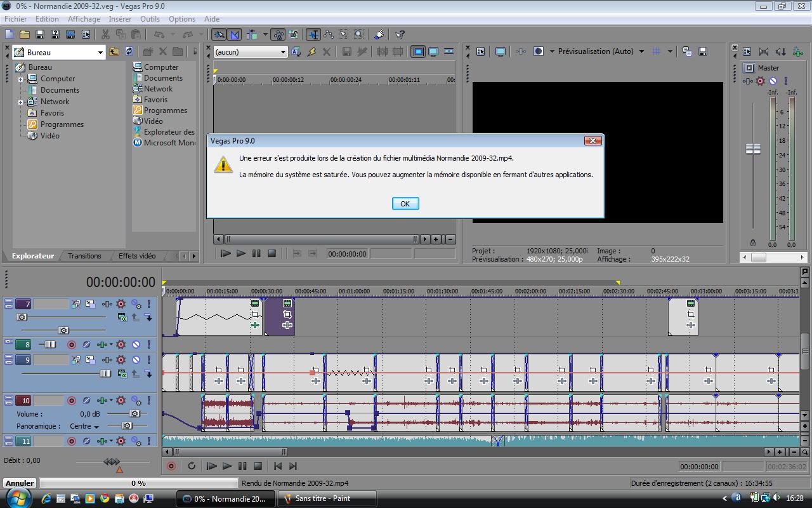Mute the Master bus
The height and width of the screenshot is (508, 812).
coord(773,81)
